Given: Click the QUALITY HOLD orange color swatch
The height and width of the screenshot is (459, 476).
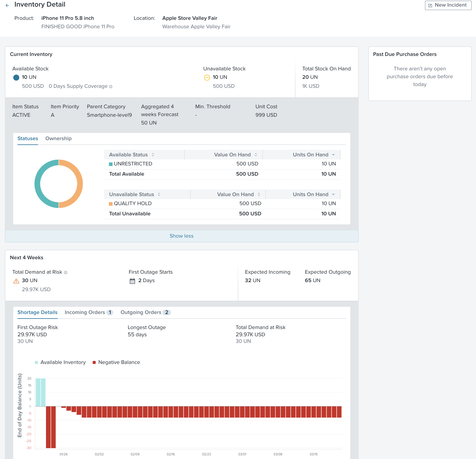Looking at the screenshot, I should tap(111, 204).
